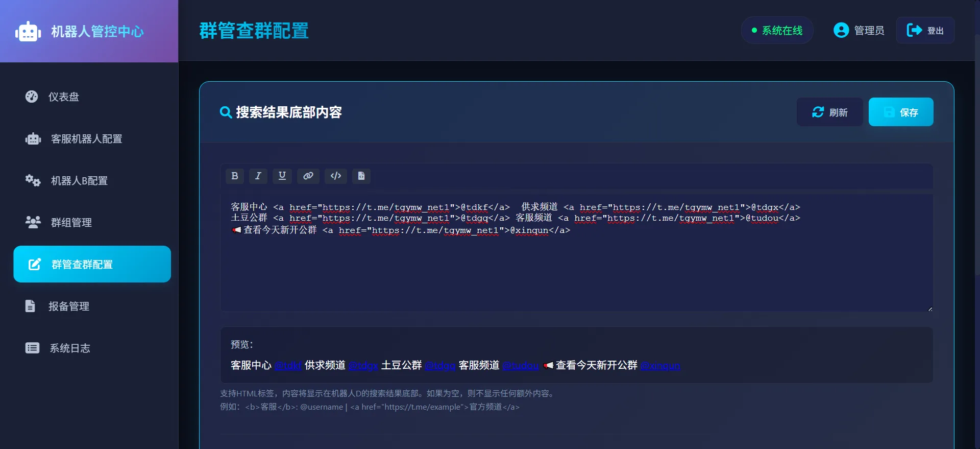Click the Bold formatting button
The height and width of the screenshot is (449, 980).
tap(235, 176)
